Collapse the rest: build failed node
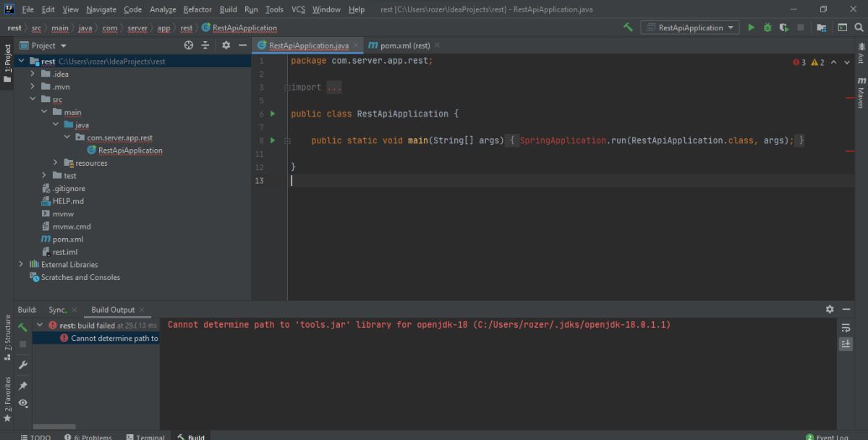Image resolution: width=868 pixels, height=440 pixels. click(40, 326)
